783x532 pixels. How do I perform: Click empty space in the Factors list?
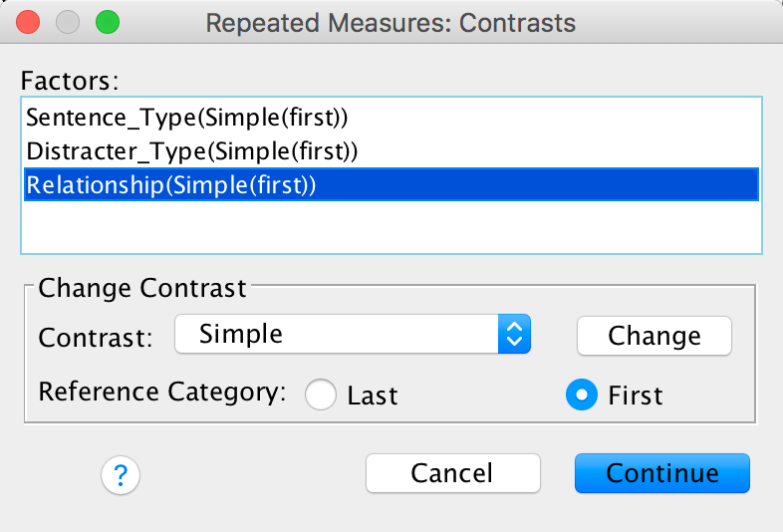point(391,227)
